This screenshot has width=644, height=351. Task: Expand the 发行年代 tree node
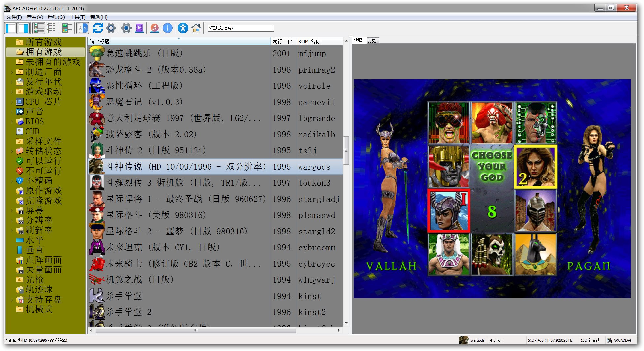coord(12,82)
